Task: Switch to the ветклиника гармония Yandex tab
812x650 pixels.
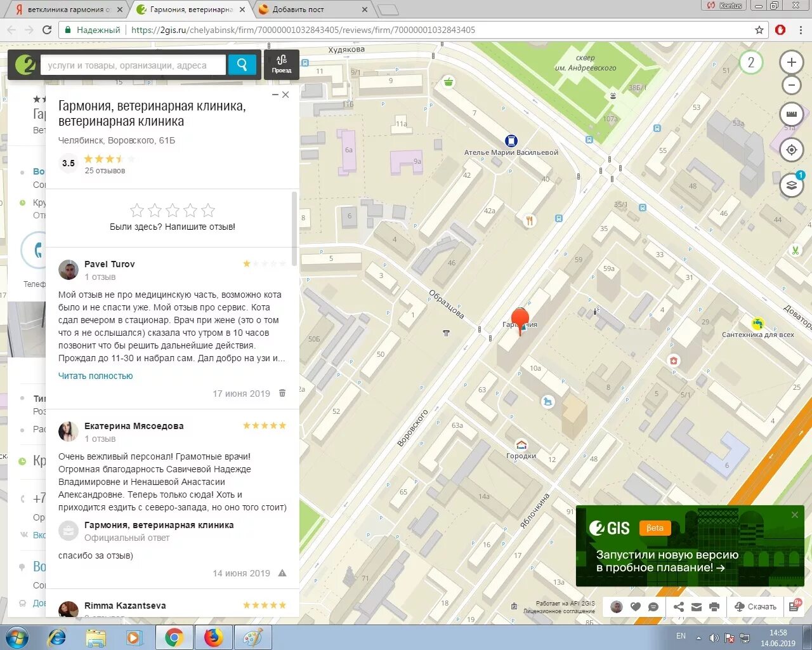Action: click(67, 10)
